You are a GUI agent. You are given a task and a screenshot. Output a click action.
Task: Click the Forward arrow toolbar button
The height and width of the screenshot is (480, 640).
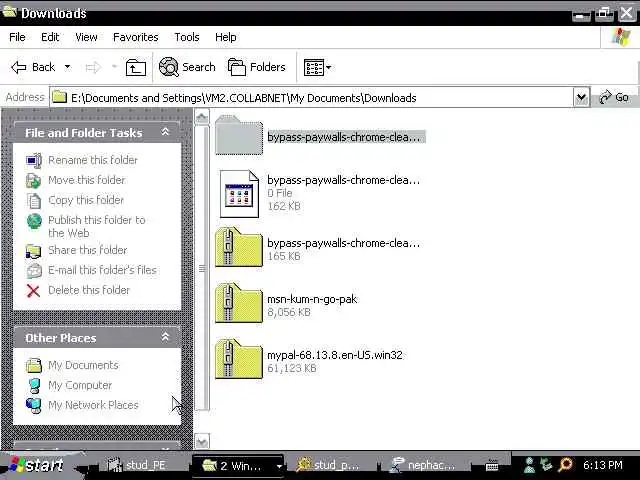click(x=93, y=67)
